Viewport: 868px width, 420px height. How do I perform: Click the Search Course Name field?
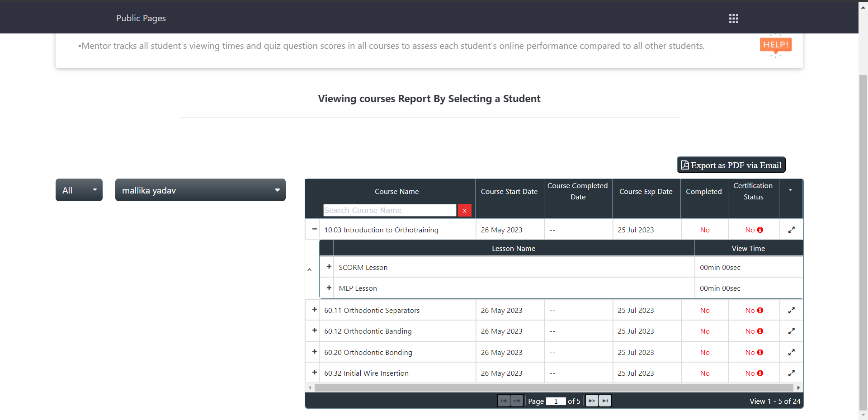(x=389, y=211)
